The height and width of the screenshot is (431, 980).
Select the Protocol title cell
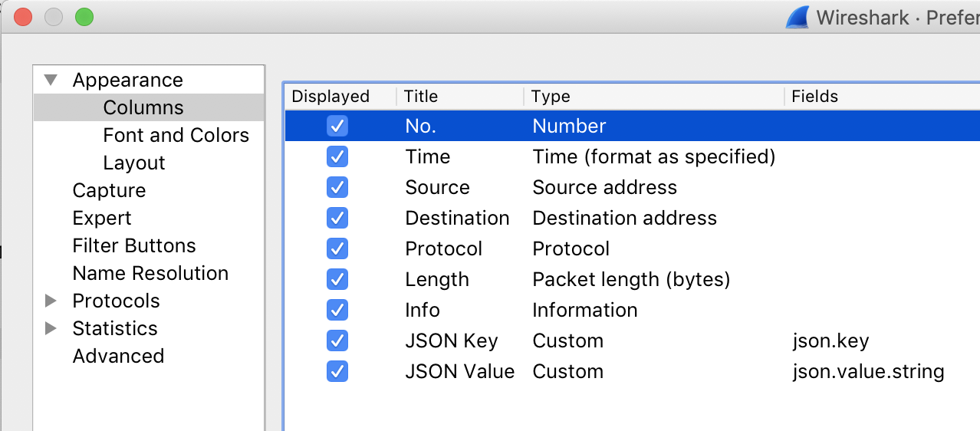point(444,248)
